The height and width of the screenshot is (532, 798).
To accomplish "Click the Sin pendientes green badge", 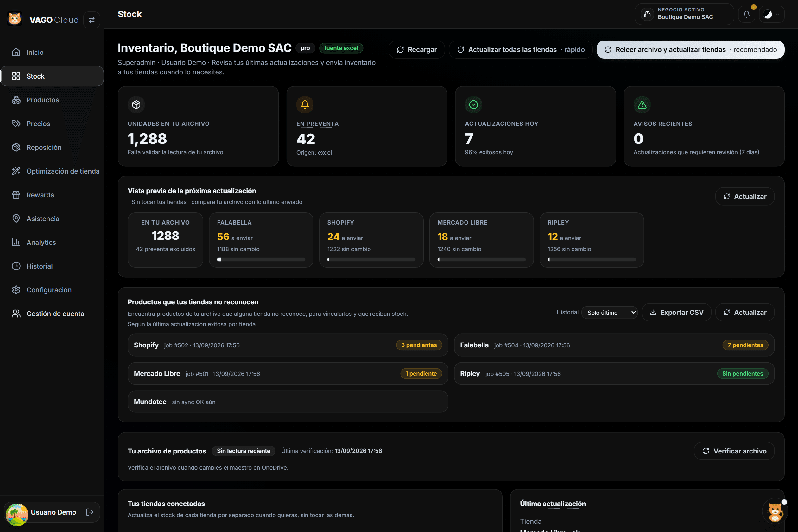I will 743,374.
